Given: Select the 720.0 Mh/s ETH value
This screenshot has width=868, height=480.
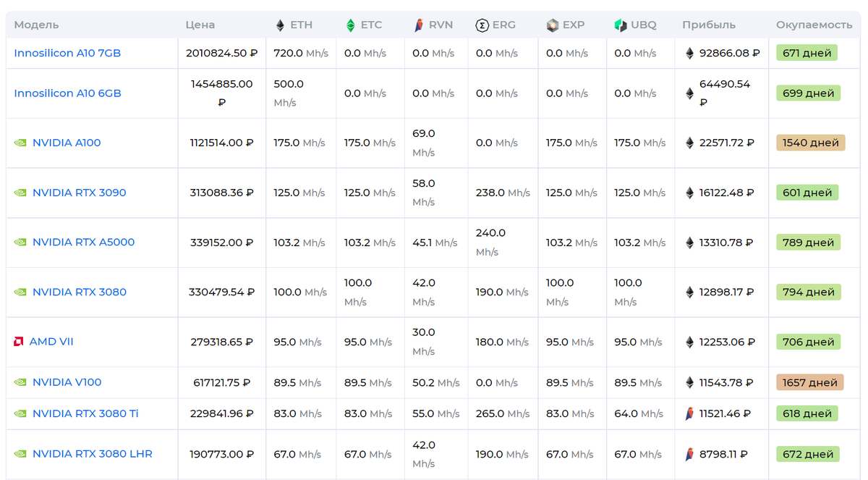Looking at the screenshot, I should pyautogui.click(x=301, y=53).
